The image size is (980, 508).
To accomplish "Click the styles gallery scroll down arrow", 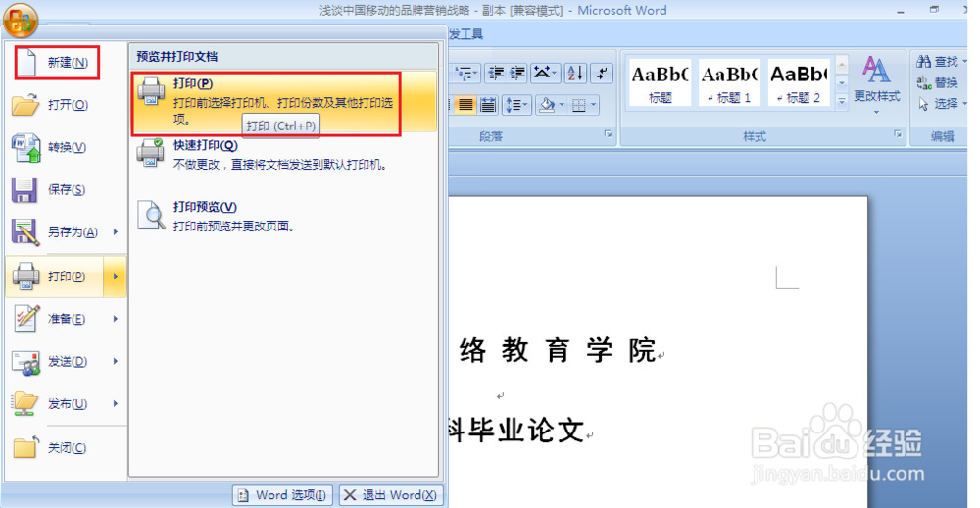I will click(841, 82).
